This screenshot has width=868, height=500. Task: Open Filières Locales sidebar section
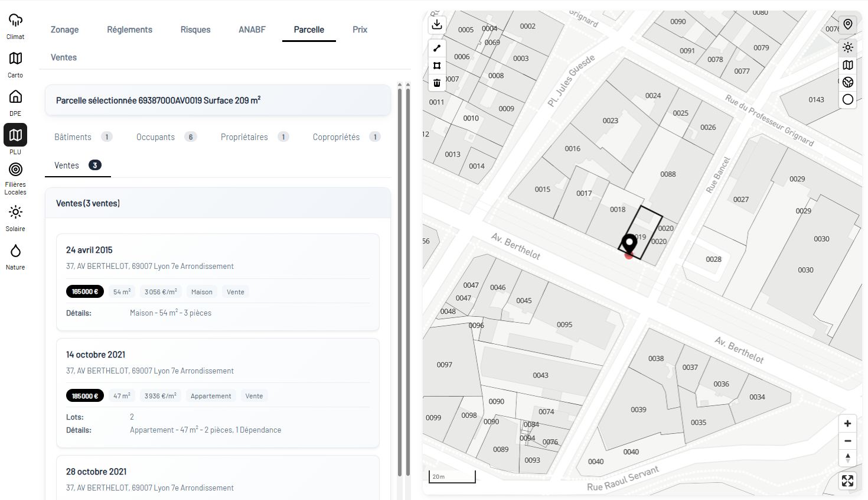coord(15,179)
